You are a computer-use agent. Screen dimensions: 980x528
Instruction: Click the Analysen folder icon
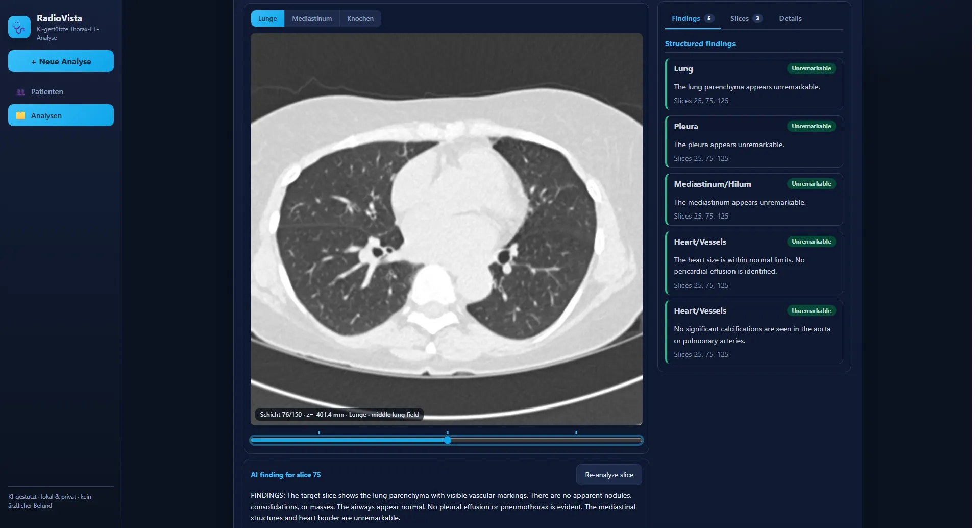coord(20,115)
